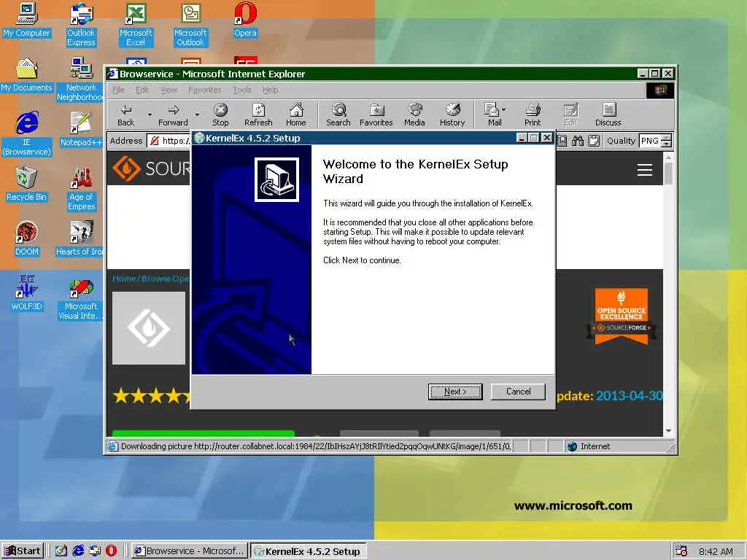Refresh the page with the Refresh icon

point(258,114)
